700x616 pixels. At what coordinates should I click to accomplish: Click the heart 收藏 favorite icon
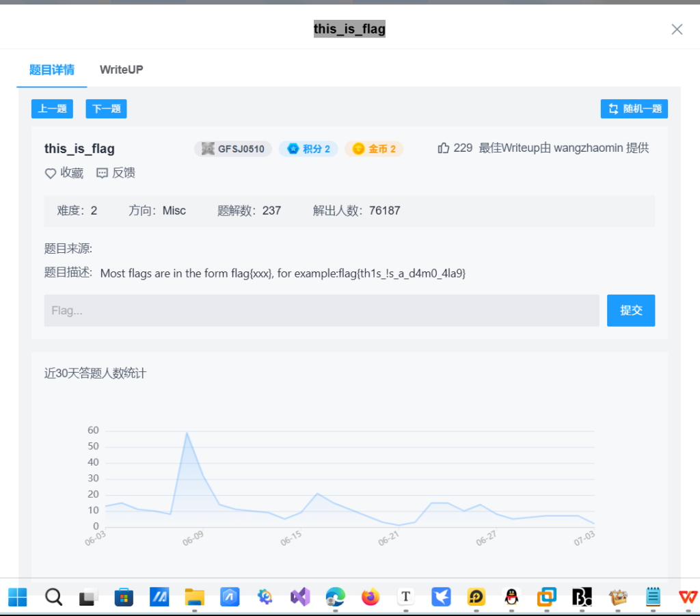pos(51,174)
